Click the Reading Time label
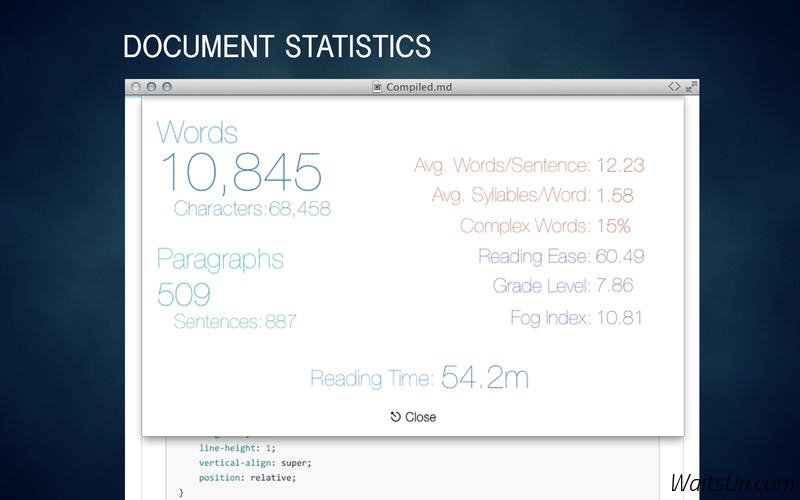 tap(372, 379)
